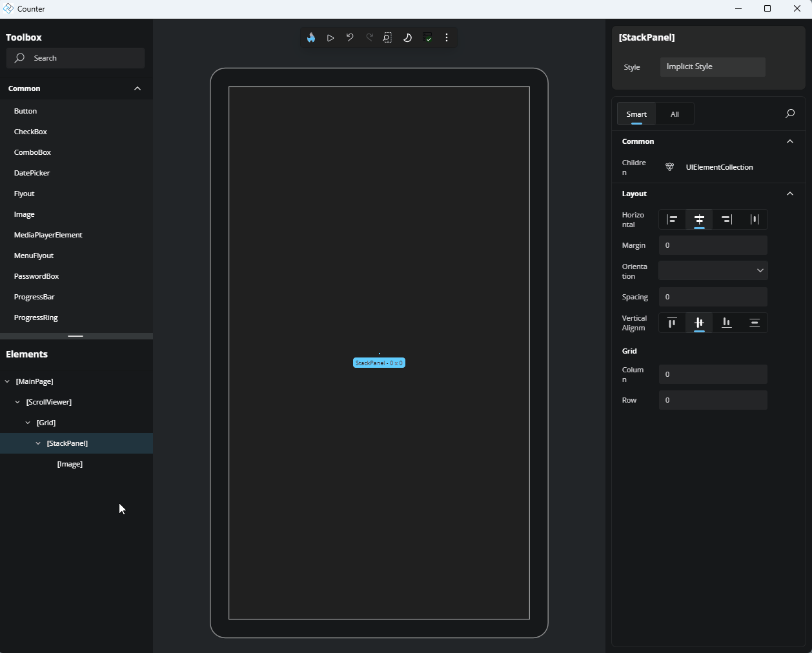Click the Children UIElementCollection icon
This screenshot has width=812, height=653.
[x=670, y=167]
